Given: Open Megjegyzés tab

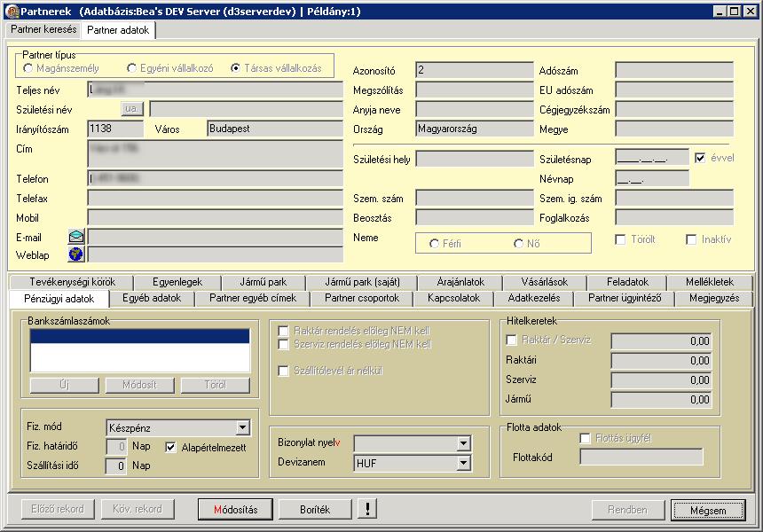Looking at the screenshot, I should pyautogui.click(x=714, y=298).
